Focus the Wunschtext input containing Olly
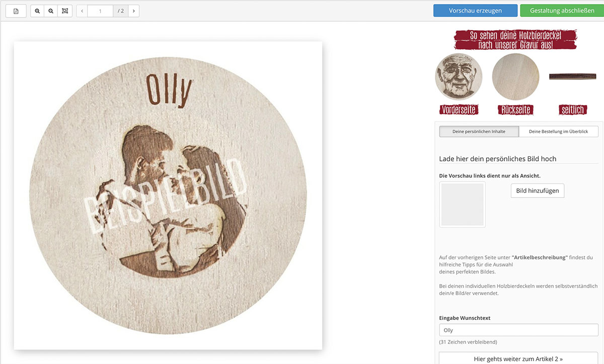The width and height of the screenshot is (604, 364). [518, 330]
